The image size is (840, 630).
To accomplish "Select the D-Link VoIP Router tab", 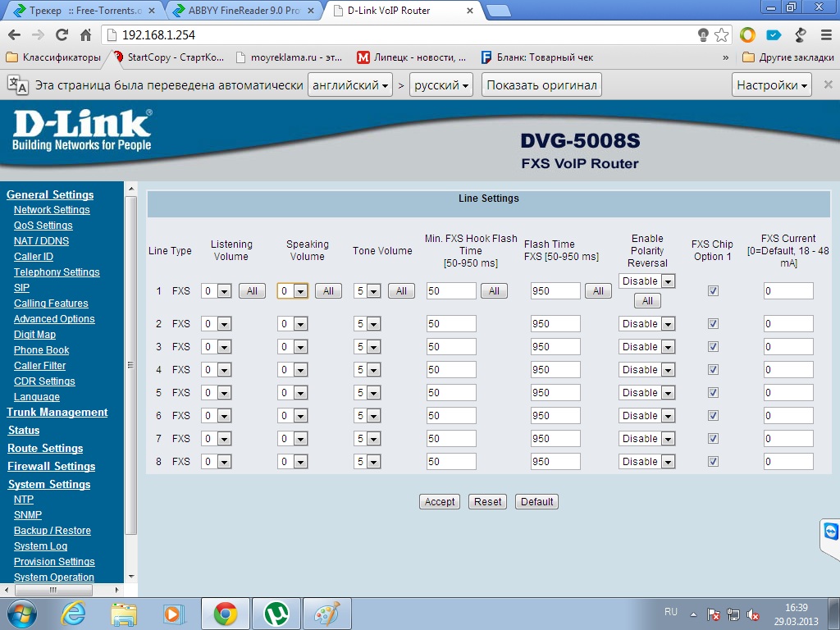I will tap(403, 10).
